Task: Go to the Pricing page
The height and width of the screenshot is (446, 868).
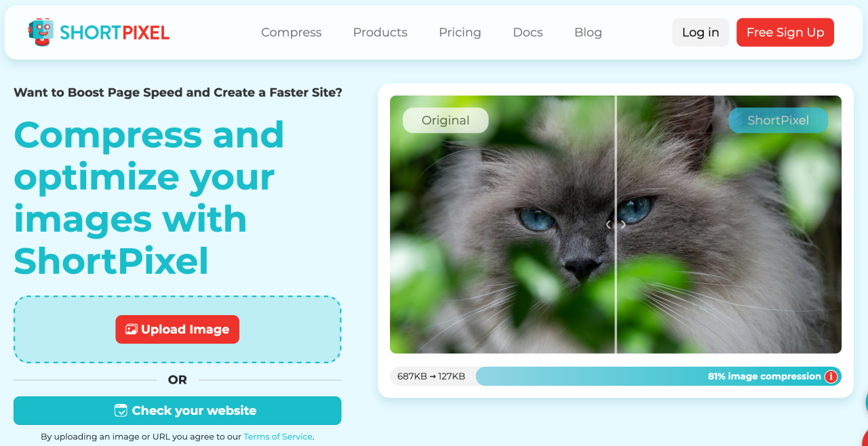Action: click(x=460, y=33)
